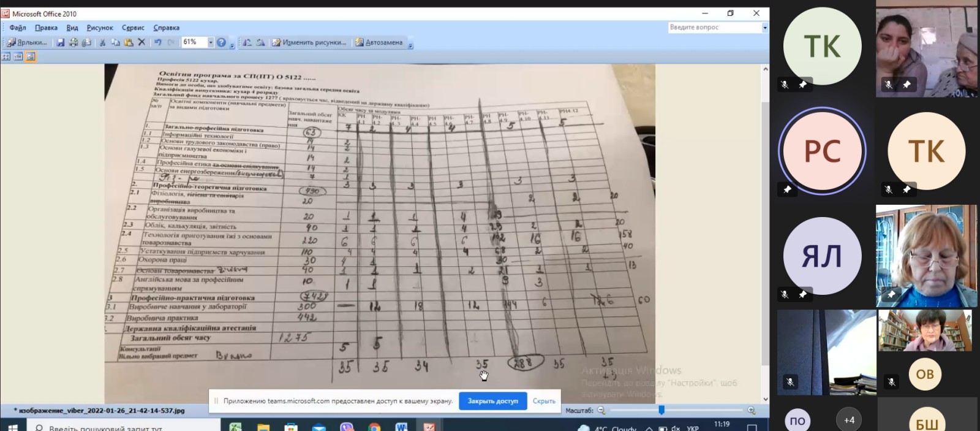This screenshot has width=980, height=431.
Task: Open the Рисунок menu
Action: (x=100, y=28)
